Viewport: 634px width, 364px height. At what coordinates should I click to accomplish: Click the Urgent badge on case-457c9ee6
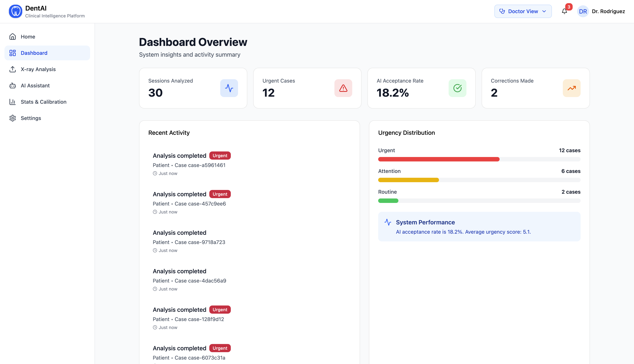[220, 194]
